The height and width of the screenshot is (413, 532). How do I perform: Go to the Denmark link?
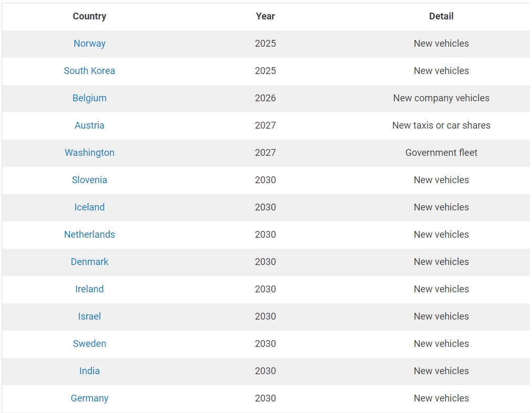click(89, 262)
